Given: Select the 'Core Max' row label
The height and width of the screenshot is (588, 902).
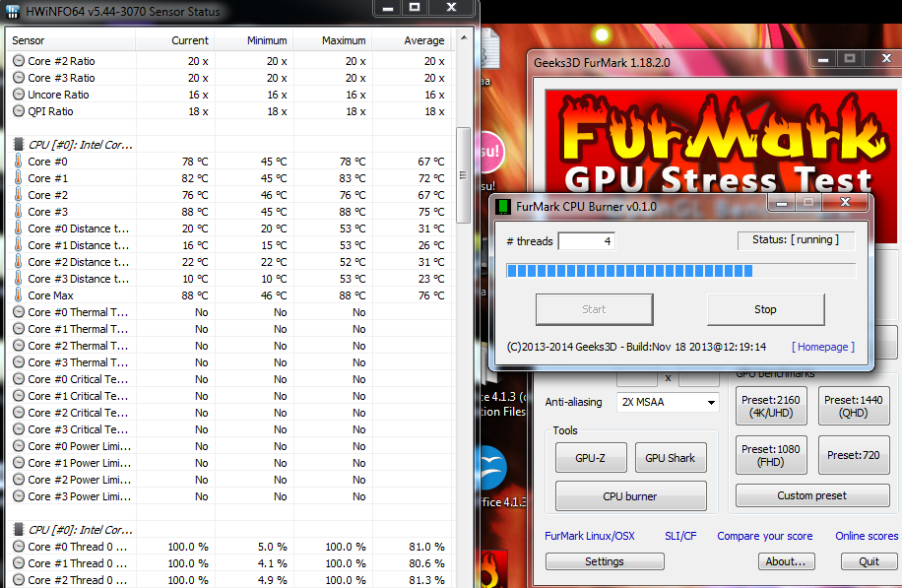Looking at the screenshot, I should (x=50, y=295).
